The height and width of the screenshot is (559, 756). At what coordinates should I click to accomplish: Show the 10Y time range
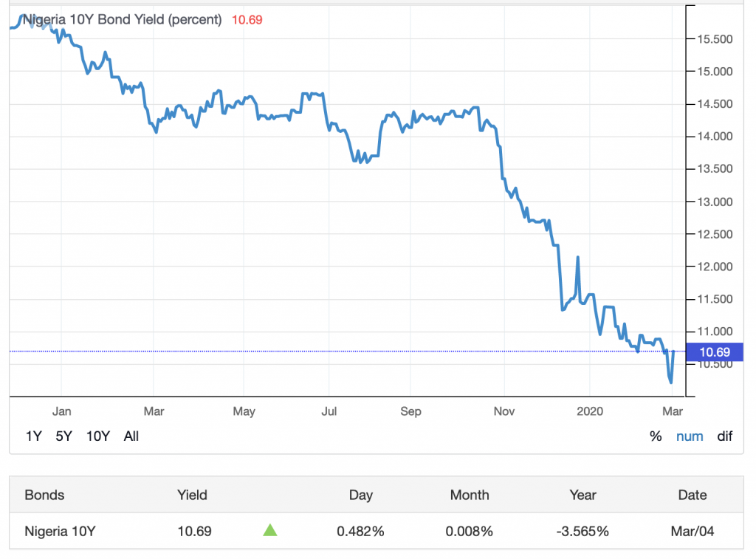click(97, 436)
